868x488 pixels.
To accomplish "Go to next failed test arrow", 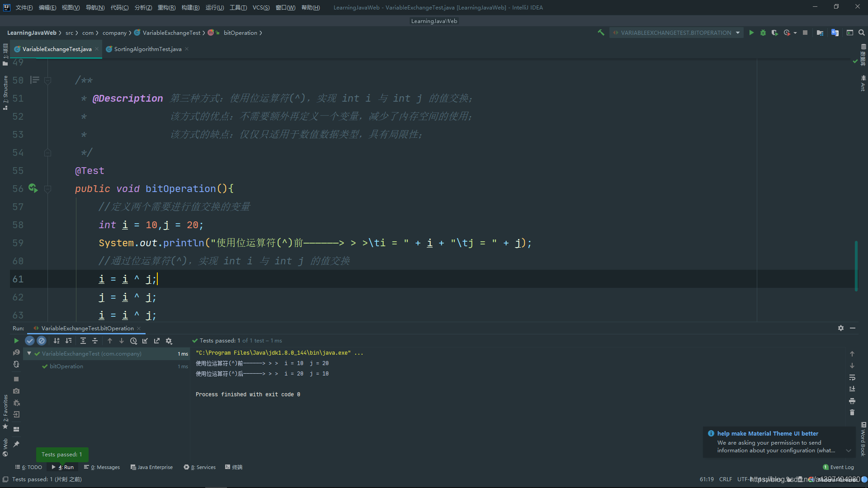I will click(x=122, y=341).
